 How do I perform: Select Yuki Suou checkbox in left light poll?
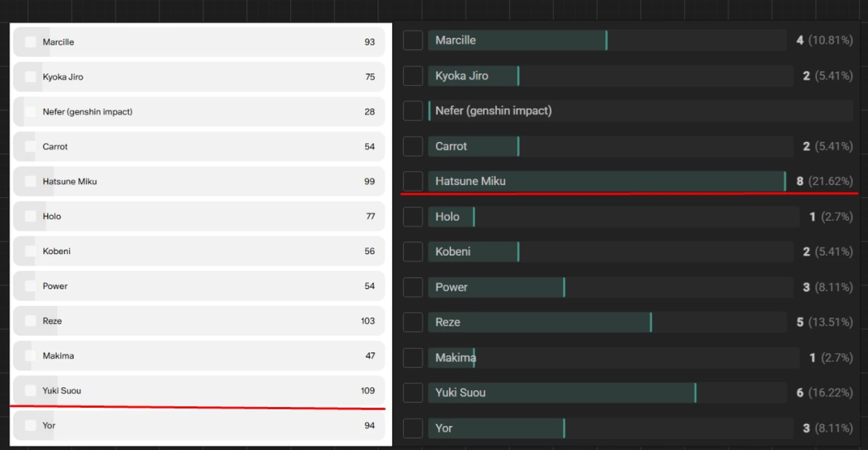(x=30, y=390)
